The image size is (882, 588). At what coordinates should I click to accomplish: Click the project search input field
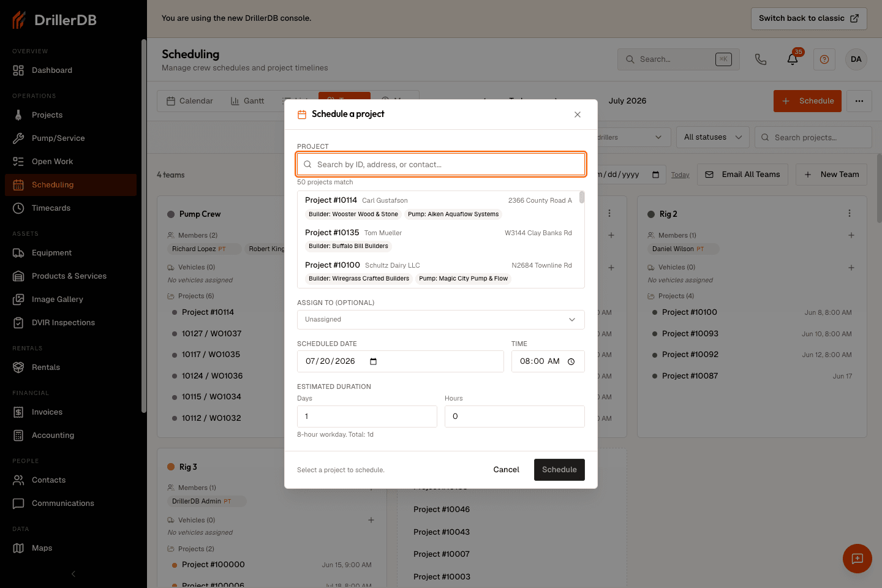pos(441,164)
